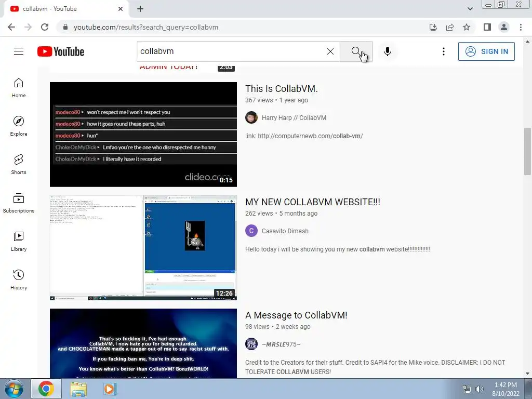Click the scrollbar up arrow
The width and height of the screenshot is (532, 399).
(x=527, y=42)
